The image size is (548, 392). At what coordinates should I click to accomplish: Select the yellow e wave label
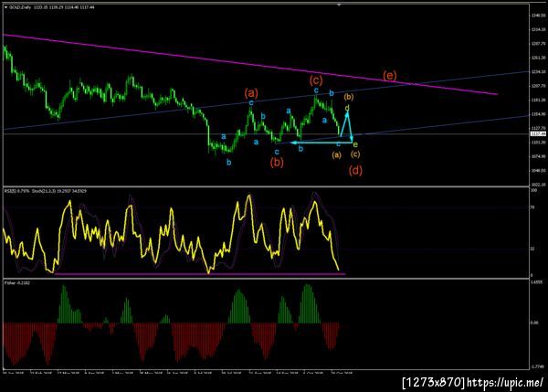pyautogui.click(x=355, y=144)
